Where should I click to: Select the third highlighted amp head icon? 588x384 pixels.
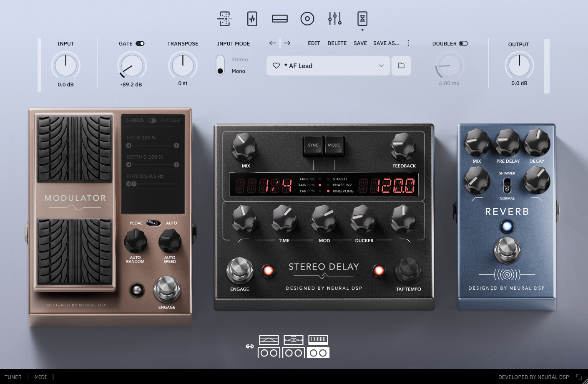click(x=318, y=340)
